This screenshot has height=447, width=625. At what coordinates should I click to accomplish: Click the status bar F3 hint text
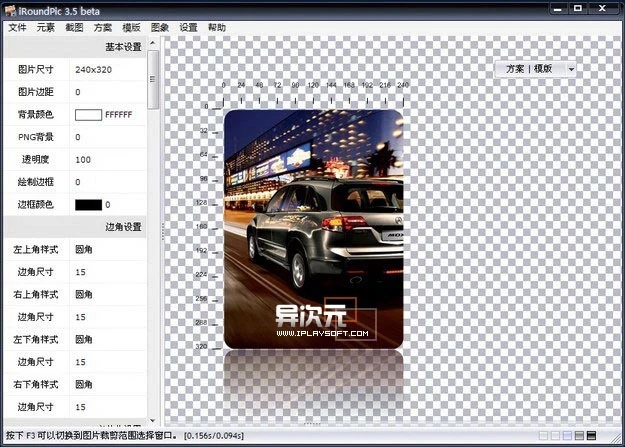coord(92,435)
